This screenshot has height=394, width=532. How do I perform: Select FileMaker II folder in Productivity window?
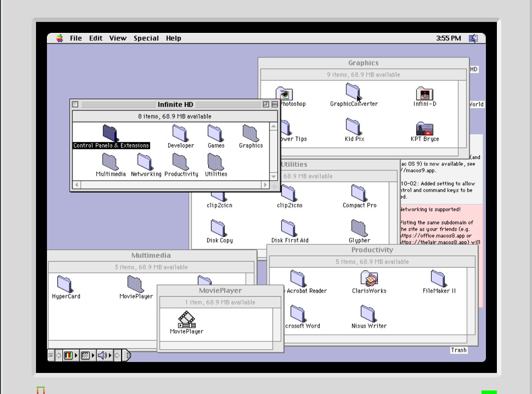point(439,278)
